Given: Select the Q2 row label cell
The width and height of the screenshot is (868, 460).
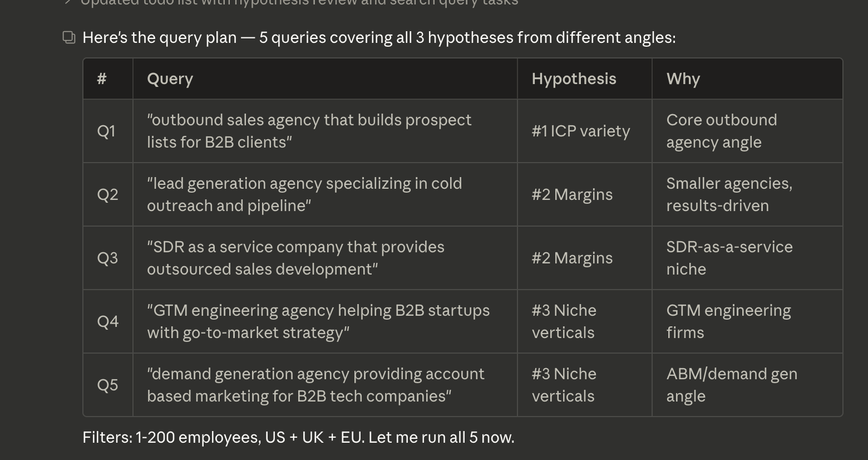Looking at the screenshot, I should click(107, 195).
